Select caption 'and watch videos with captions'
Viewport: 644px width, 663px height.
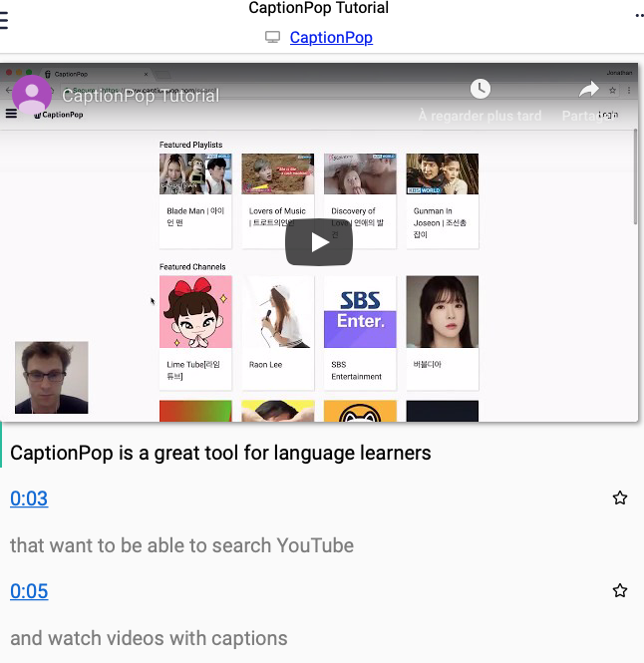coord(149,638)
